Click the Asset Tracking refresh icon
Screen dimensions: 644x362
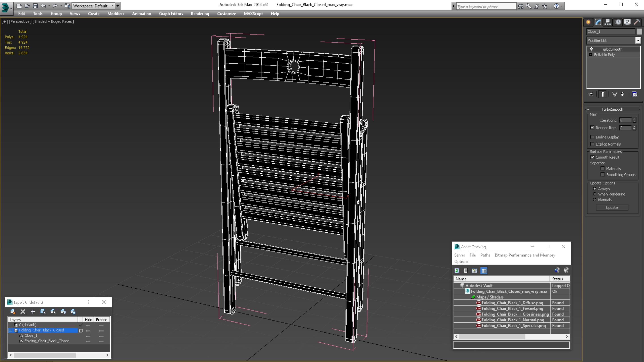(456, 270)
